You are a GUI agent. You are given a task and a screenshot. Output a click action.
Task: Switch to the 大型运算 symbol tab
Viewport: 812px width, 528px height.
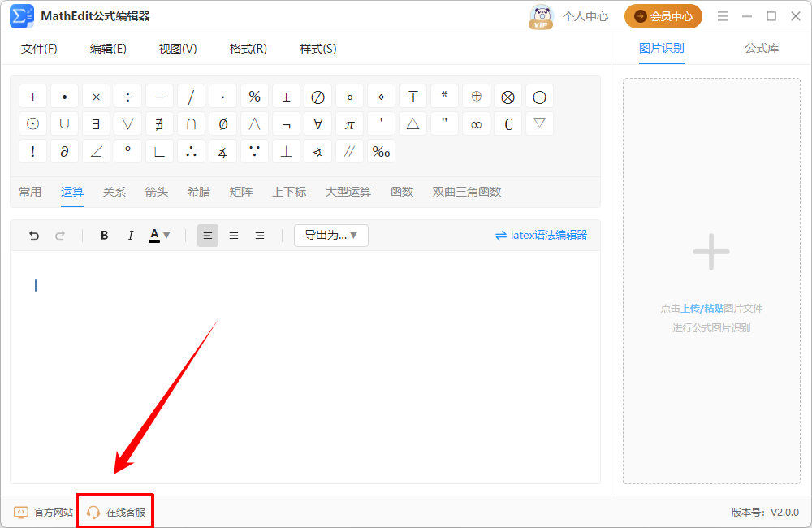click(348, 192)
